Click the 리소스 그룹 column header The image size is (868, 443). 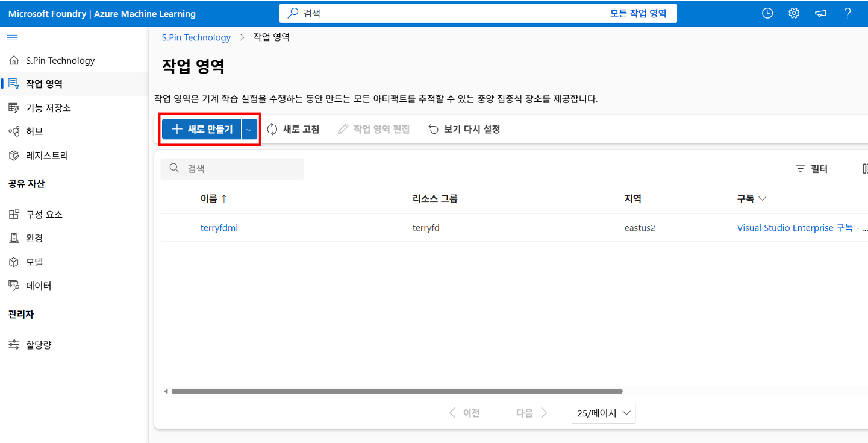(x=435, y=198)
